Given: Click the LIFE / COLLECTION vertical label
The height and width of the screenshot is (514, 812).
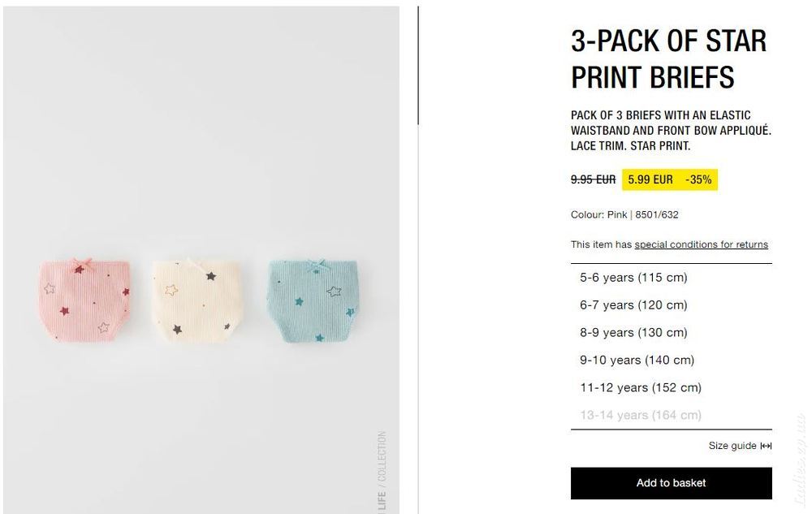Looking at the screenshot, I should click(x=382, y=472).
